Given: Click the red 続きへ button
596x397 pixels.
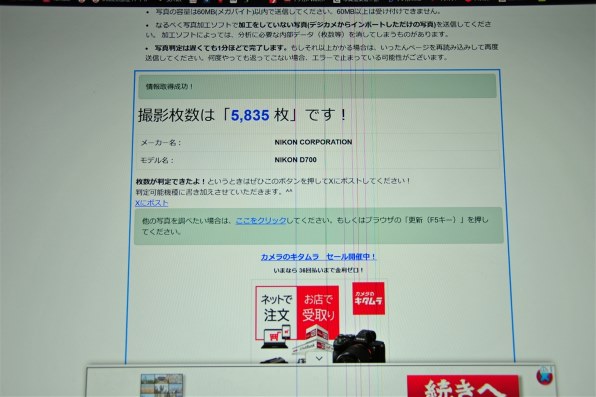Looking at the screenshot, I should click(x=463, y=386).
